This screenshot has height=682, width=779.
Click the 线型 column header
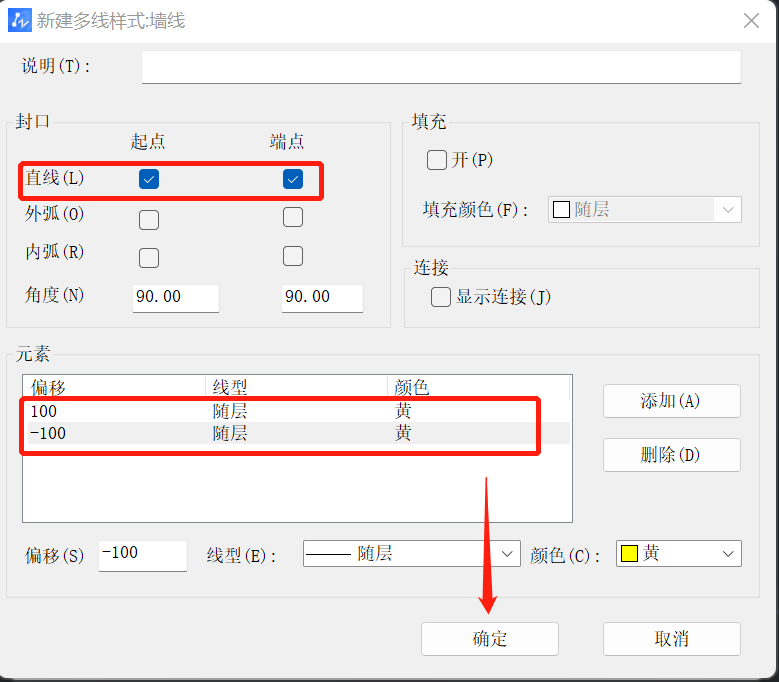pos(296,387)
